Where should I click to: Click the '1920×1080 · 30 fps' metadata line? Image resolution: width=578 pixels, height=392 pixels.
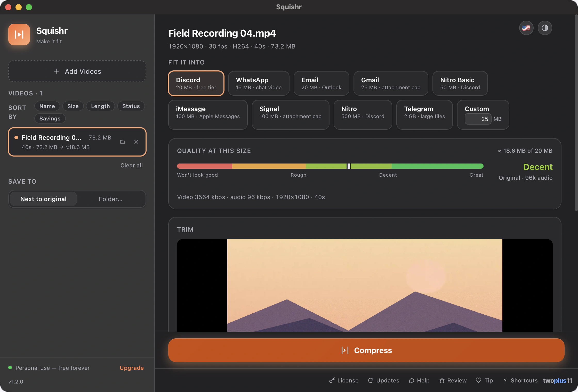(x=232, y=46)
